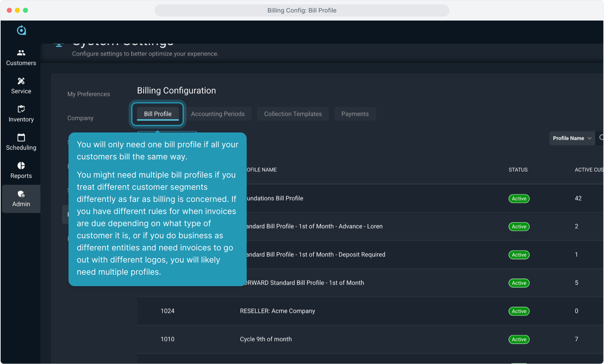Expand the Profile Name dropdown
The width and height of the screenshot is (604, 364).
[572, 138]
